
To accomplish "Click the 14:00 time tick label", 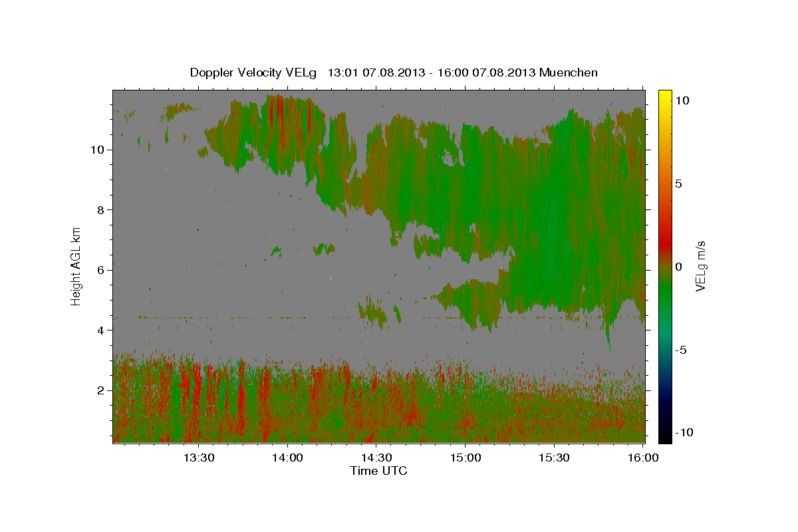I will coord(288,458).
